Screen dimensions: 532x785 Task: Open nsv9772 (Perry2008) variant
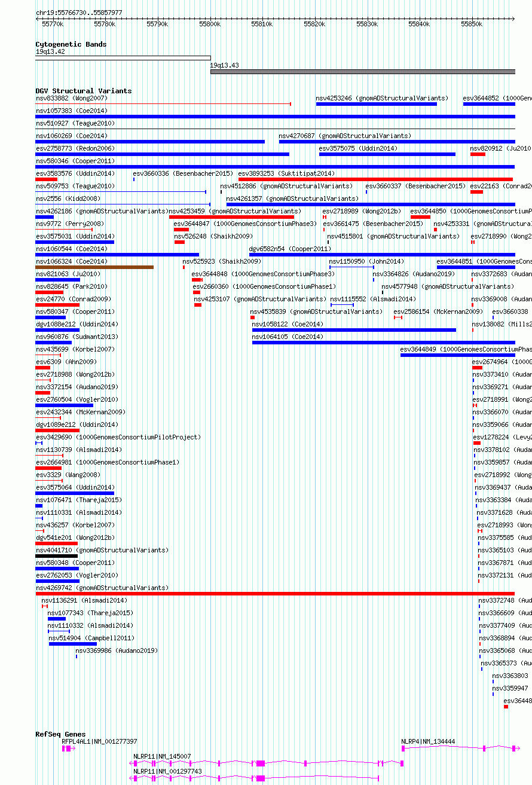[x=69, y=224]
